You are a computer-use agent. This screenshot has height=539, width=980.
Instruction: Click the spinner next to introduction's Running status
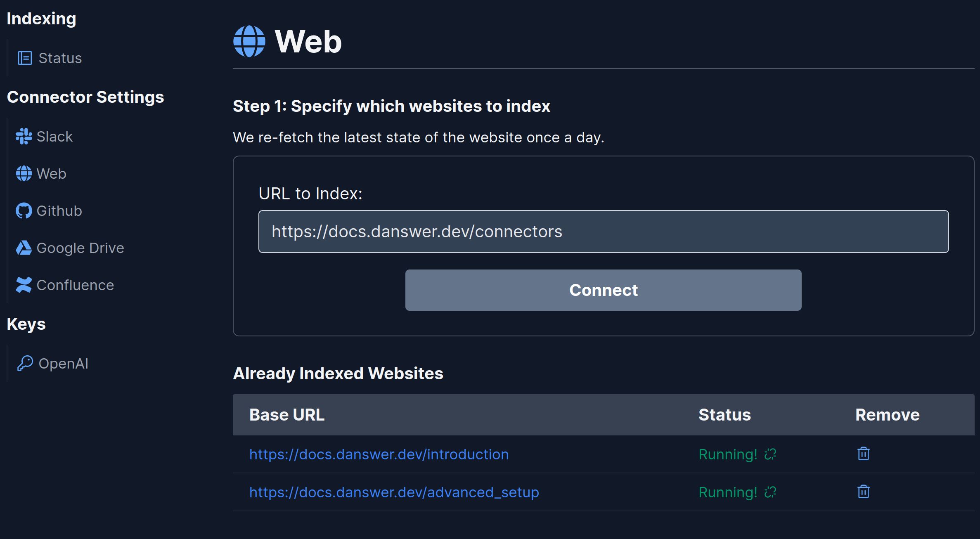pyautogui.click(x=769, y=454)
